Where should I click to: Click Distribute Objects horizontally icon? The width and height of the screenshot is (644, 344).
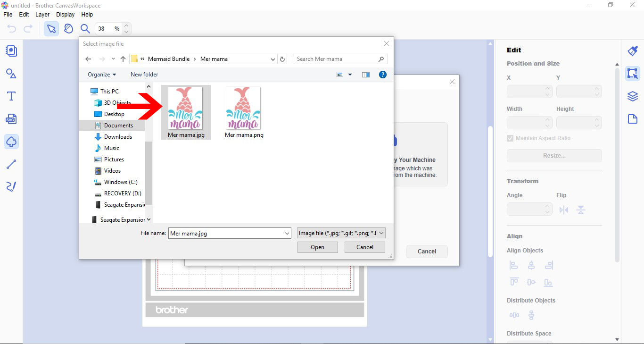[514, 315]
